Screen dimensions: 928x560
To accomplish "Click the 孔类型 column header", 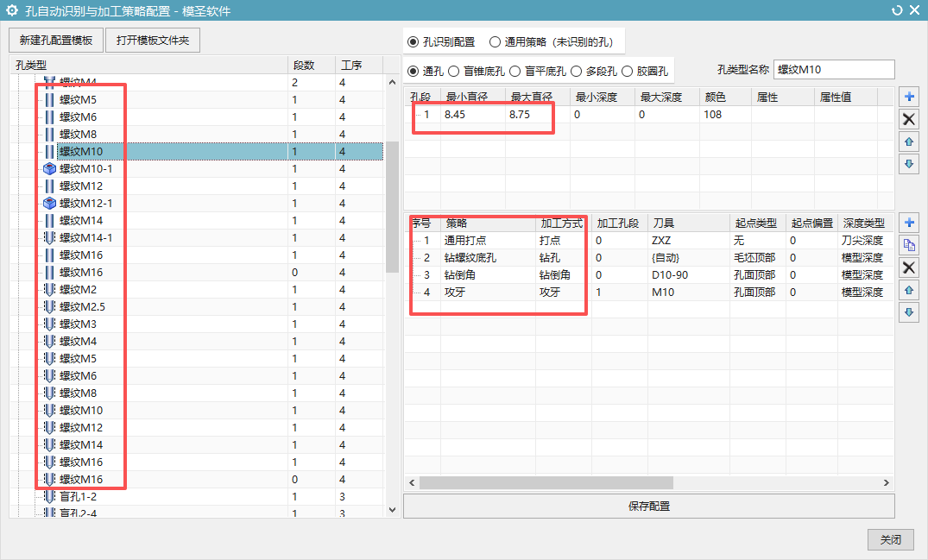I will point(149,65).
